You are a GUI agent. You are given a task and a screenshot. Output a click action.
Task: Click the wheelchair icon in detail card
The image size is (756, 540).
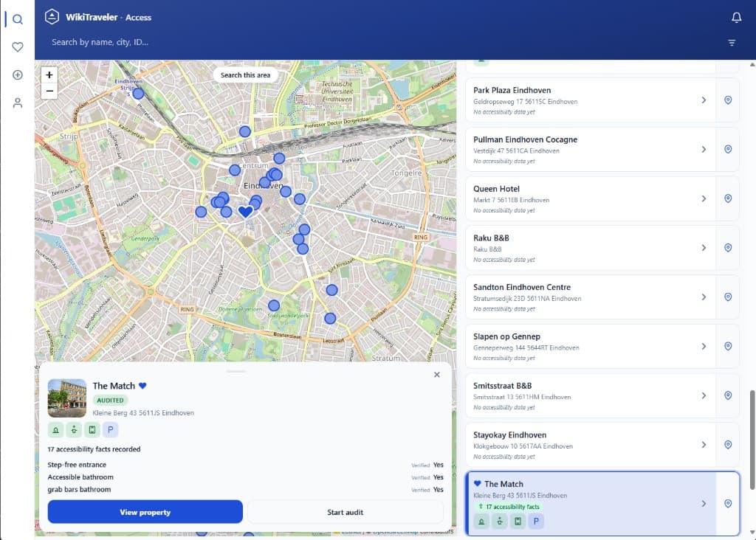74,429
